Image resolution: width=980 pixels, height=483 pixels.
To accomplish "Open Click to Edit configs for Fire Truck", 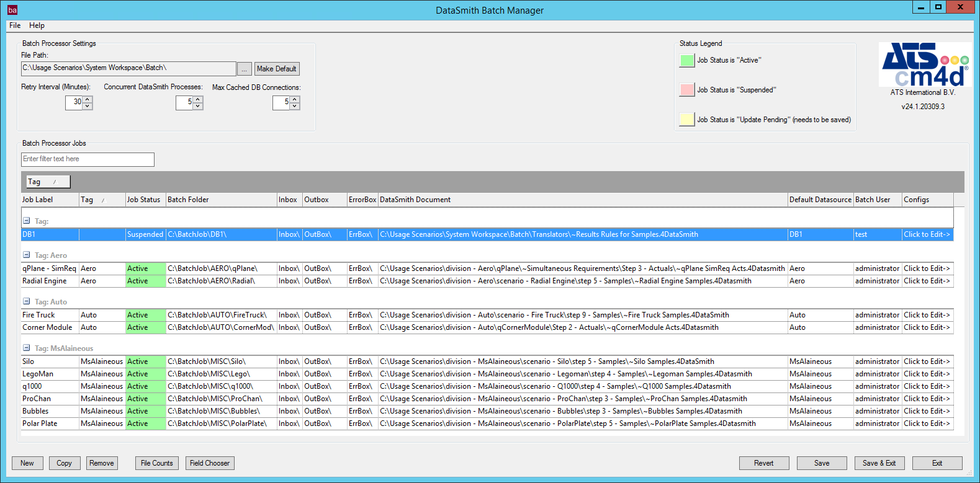I will click(x=927, y=315).
